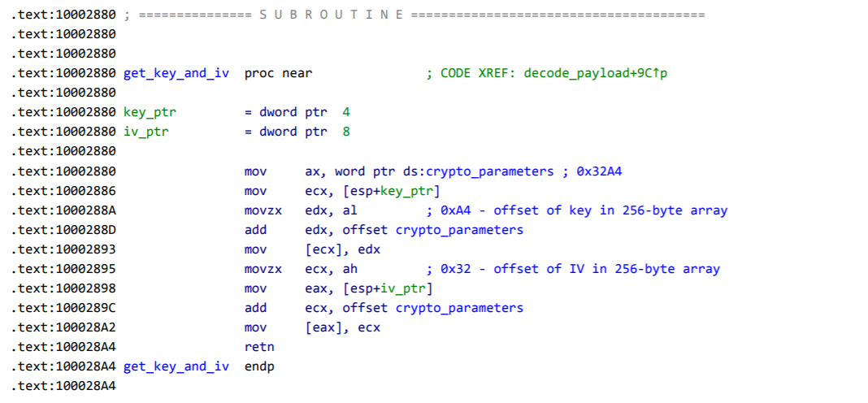
Task: Select the mov [ecx], edx instruction
Action: tap(313, 249)
